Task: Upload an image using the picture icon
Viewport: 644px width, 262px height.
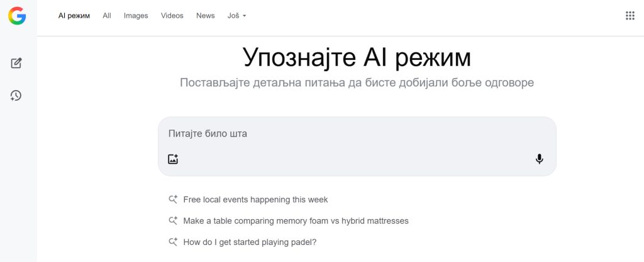Action: [173, 159]
